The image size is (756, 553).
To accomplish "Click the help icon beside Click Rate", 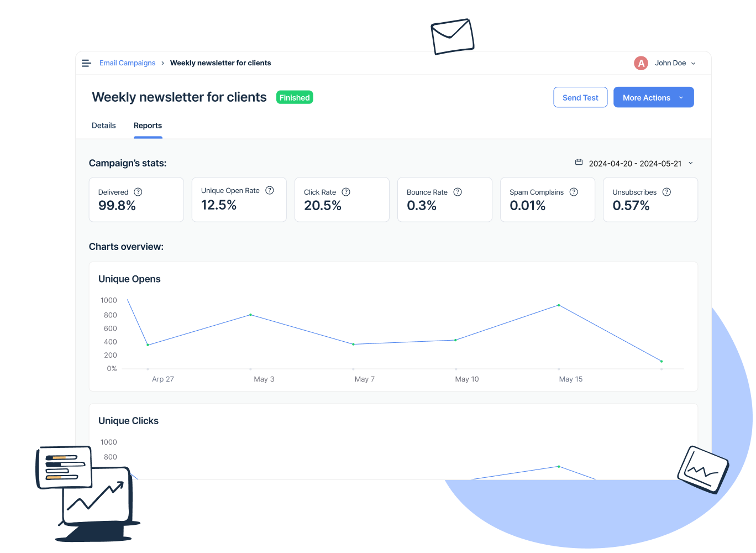I will [x=346, y=192].
